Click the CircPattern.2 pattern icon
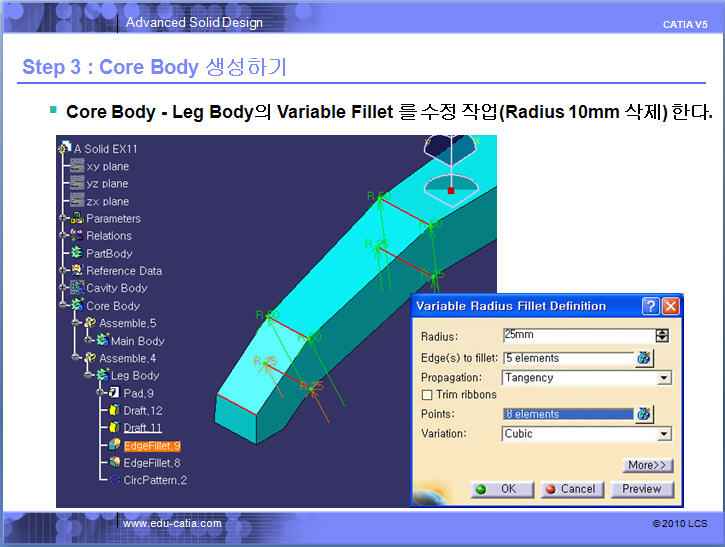Screen dimensions: 725x547 [115, 481]
